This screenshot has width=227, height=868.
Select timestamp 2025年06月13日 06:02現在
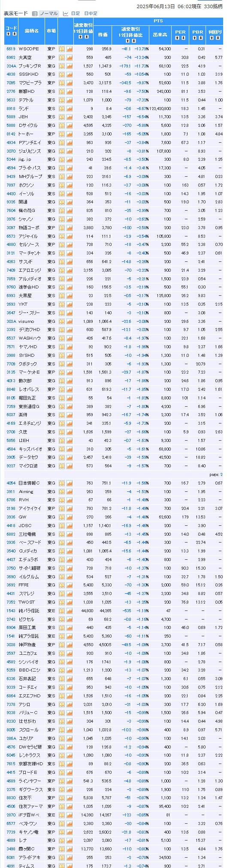pos(169,6)
